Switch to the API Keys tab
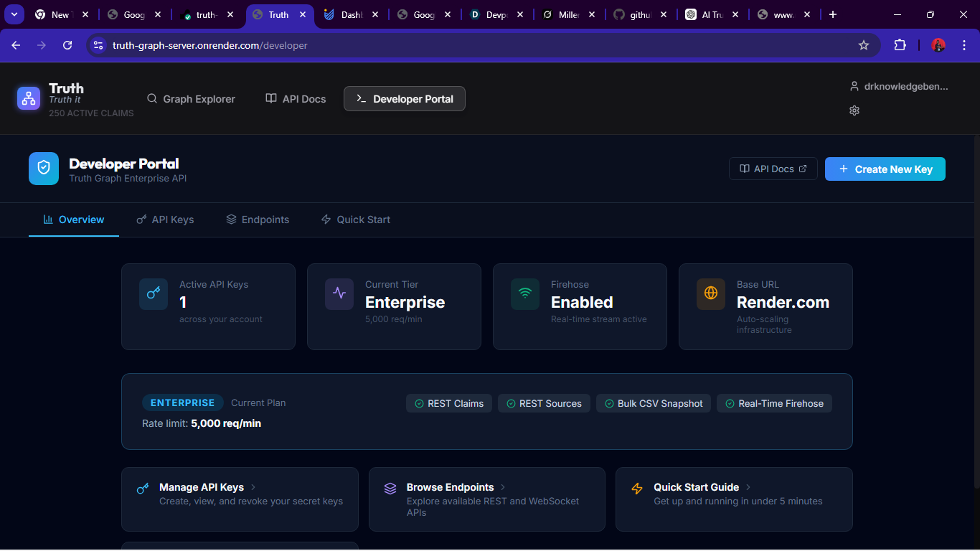980x551 pixels. 165,220
